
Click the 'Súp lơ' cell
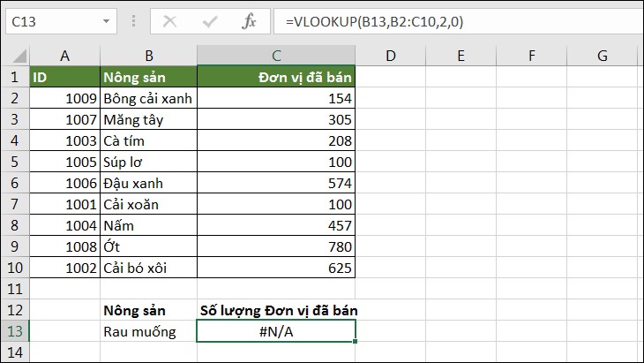point(149,162)
